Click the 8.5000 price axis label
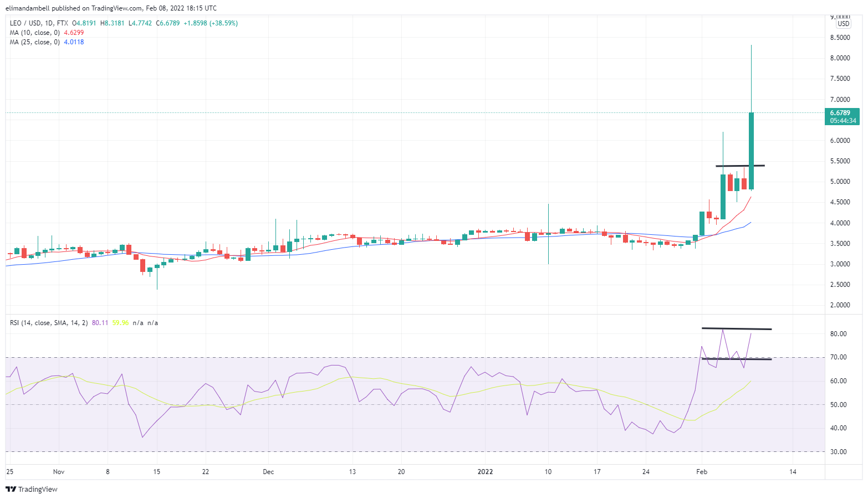Screen dimensions: 868x499 (x=840, y=38)
